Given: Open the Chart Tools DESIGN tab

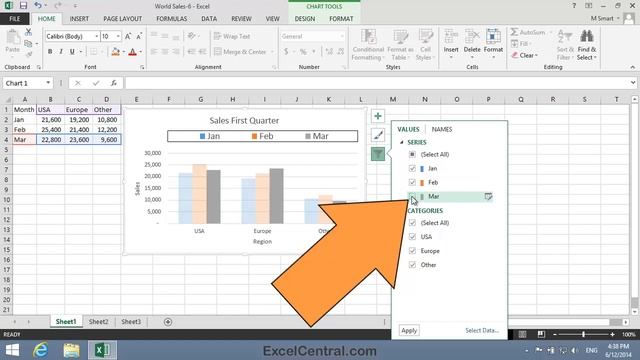Looking at the screenshot, I should [x=305, y=19].
